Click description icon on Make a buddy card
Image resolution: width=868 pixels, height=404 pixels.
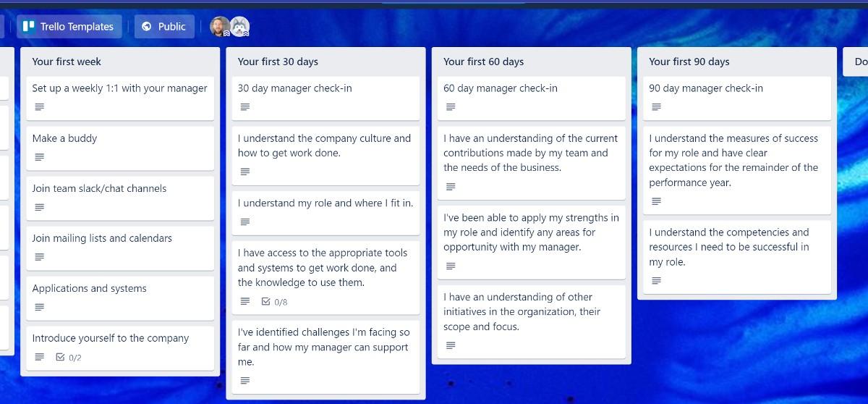tap(40, 157)
